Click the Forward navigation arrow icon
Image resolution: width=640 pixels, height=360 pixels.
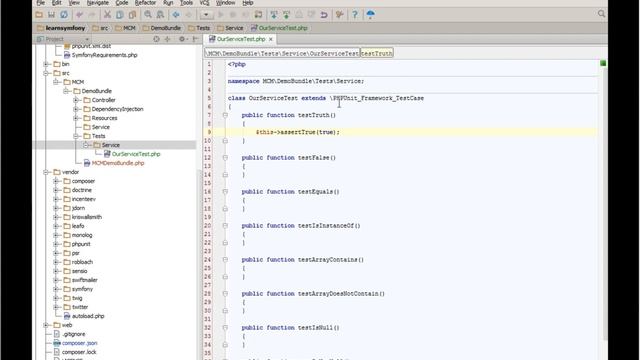pos(189,15)
